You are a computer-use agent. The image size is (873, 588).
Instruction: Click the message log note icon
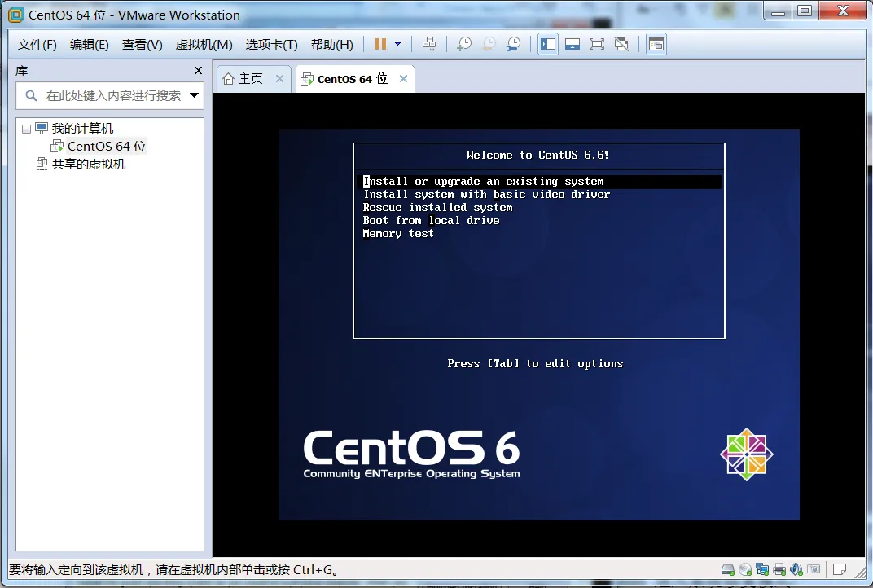tap(840, 569)
